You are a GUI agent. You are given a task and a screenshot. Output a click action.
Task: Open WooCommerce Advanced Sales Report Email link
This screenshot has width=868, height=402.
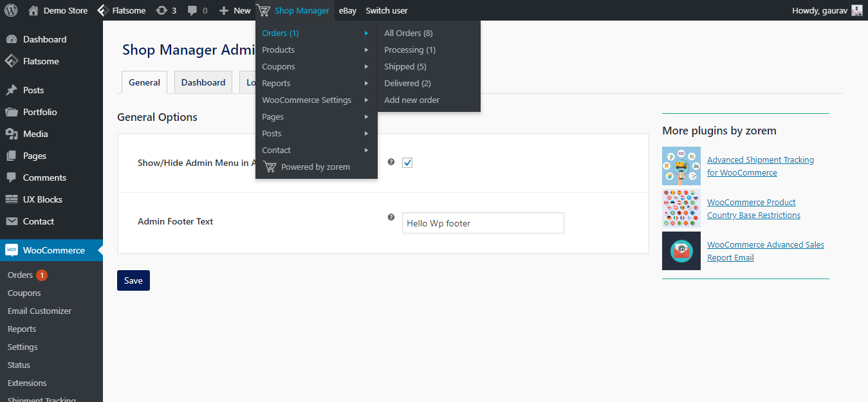click(766, 251)
